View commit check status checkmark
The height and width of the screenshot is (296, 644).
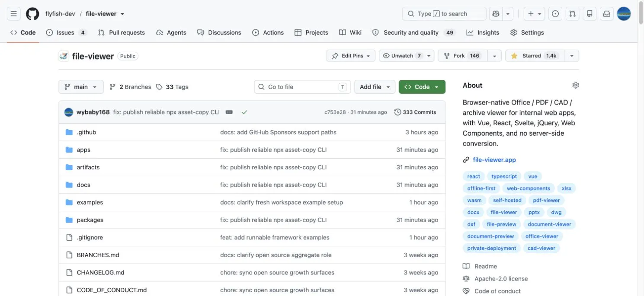point(244,112)
